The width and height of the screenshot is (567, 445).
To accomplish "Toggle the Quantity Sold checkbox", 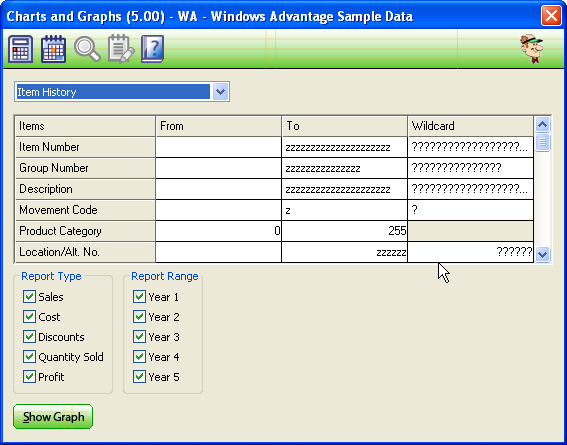I will point(29,357).
